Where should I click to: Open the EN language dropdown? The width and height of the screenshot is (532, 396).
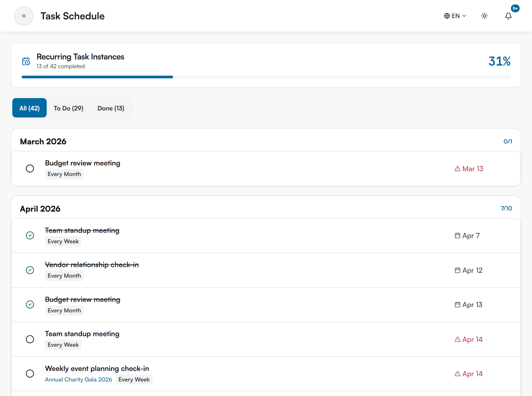(455, 16)
